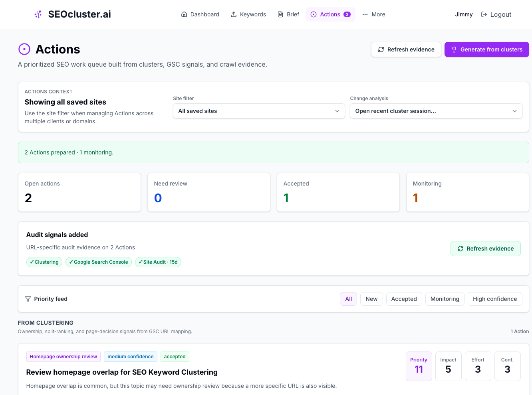Viewport: 532px width, 395px height.
Task: Click the Logout link
Action: pyautogui.click(x=496, y=14)
